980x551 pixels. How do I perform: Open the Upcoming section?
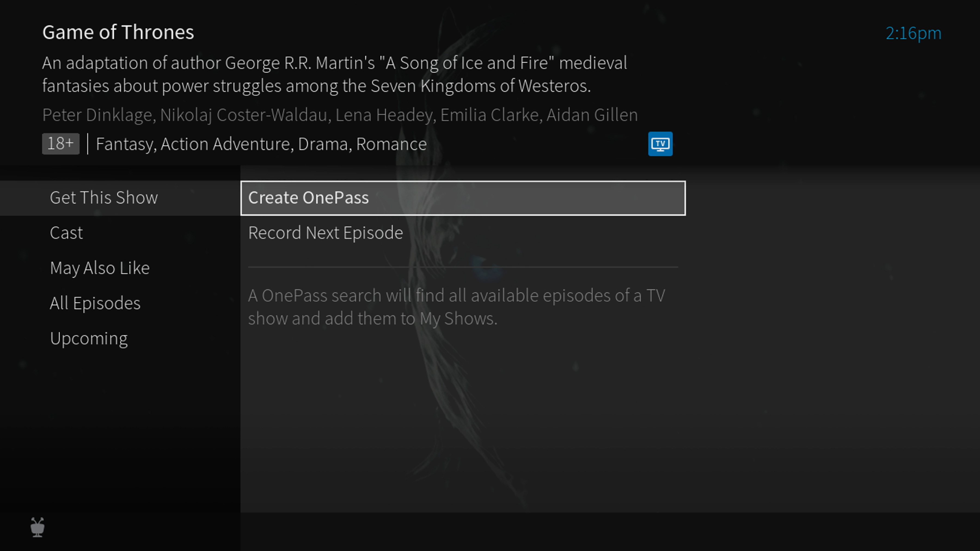click(x=88, y=338)
